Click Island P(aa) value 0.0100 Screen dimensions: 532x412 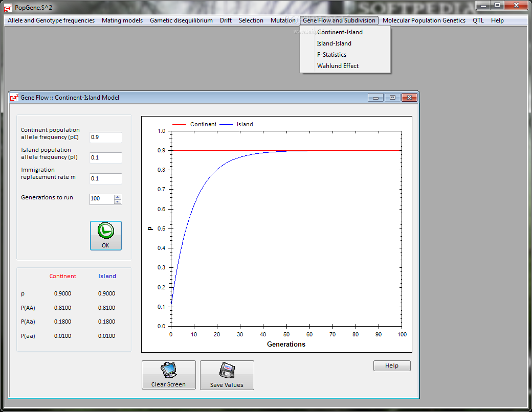coord(106,336)
